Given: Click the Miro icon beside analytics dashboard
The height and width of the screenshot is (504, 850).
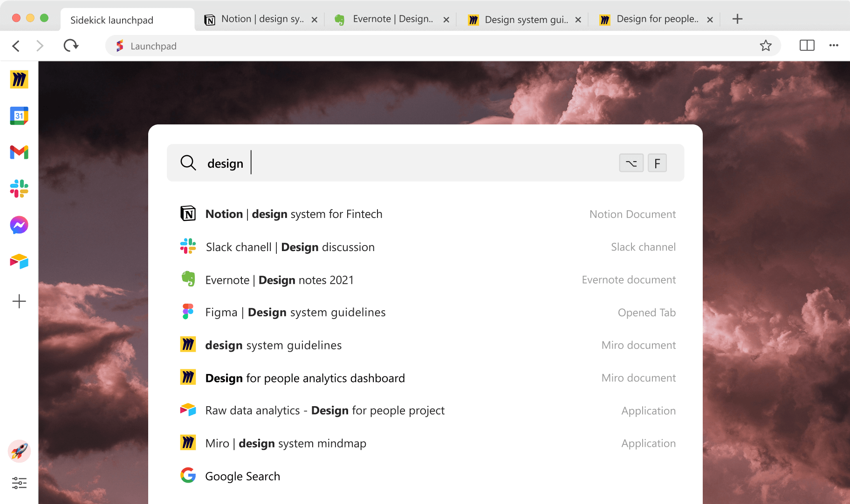Looking at the screenshot, I should tap(188, 377).
